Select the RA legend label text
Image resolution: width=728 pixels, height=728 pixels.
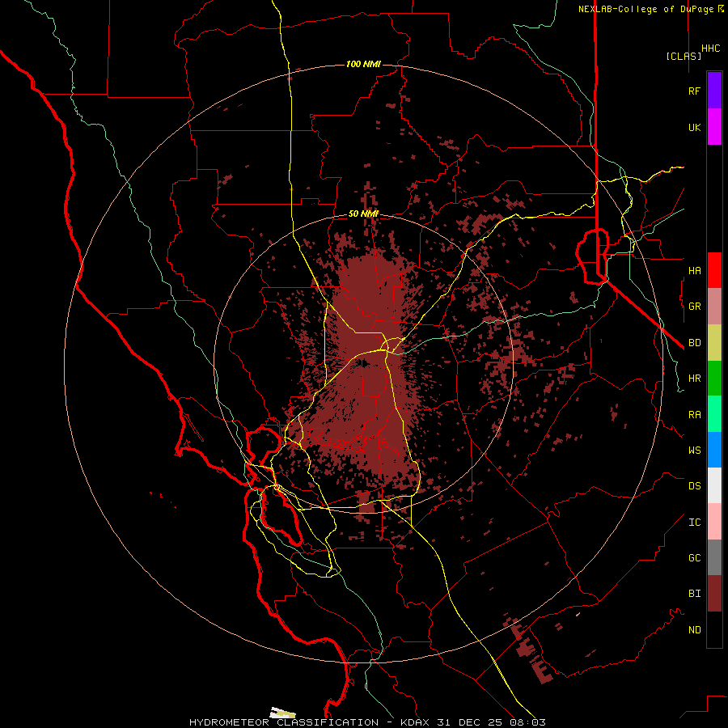(x=695, y=415)
